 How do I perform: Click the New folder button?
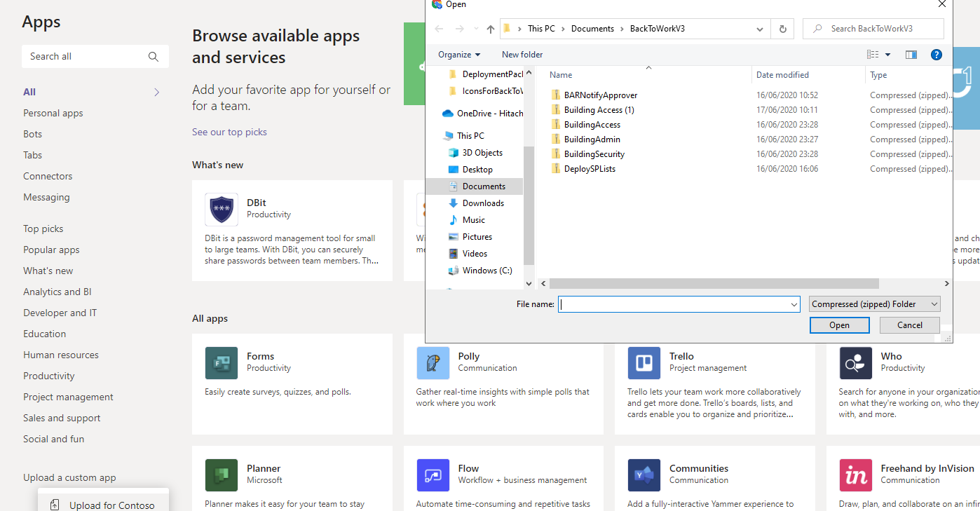click(522, 55)
